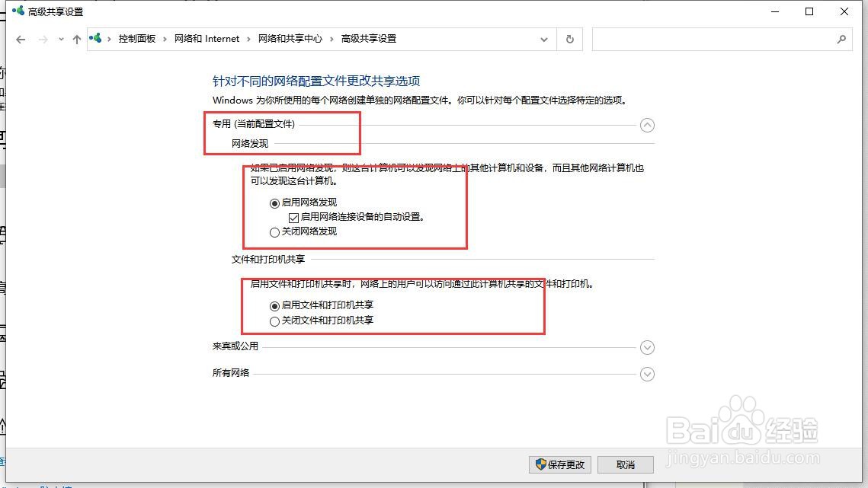Expand the 来宾或公用 section
Image resolution: width=868 pixels, height=488 pixels.
point(647,347)
